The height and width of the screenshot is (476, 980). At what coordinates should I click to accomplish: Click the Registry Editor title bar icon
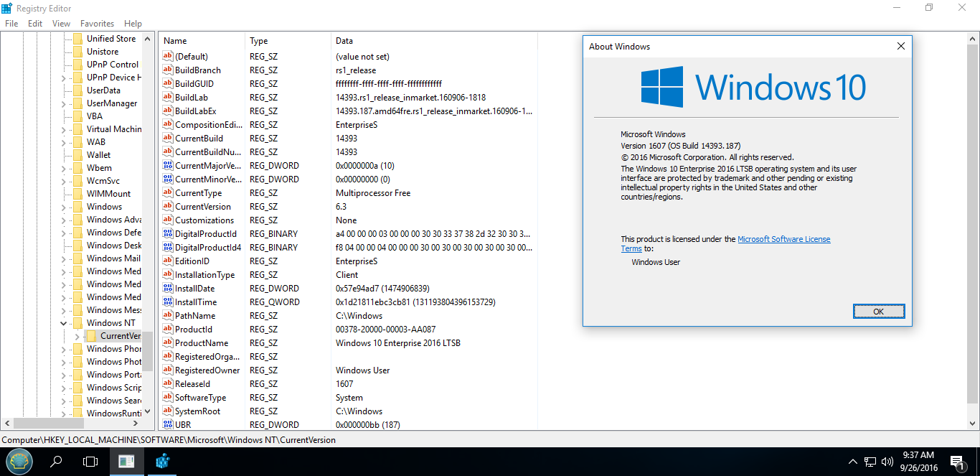pyautogui.click(x=7, y=7)
